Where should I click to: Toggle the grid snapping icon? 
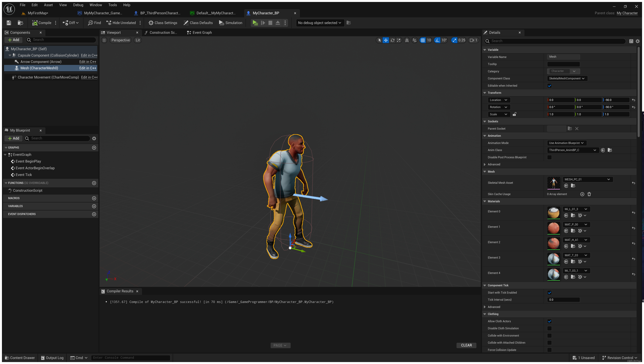tap(423, 40)
